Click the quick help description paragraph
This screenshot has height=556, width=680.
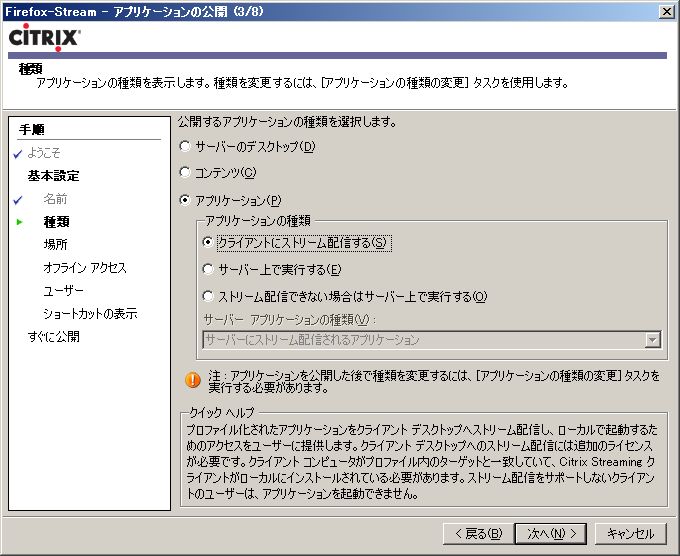pos(421,462)
